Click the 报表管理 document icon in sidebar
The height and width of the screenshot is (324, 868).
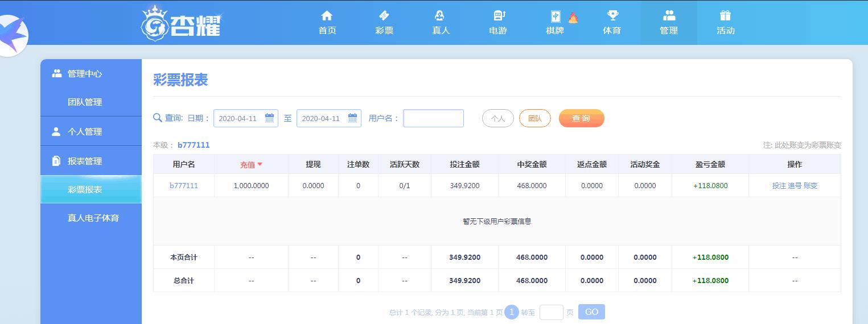(56, 161)
